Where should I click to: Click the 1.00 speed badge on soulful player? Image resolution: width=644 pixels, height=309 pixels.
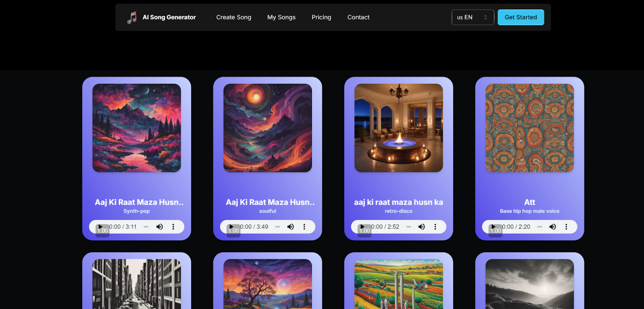click(x=233, y=231)
